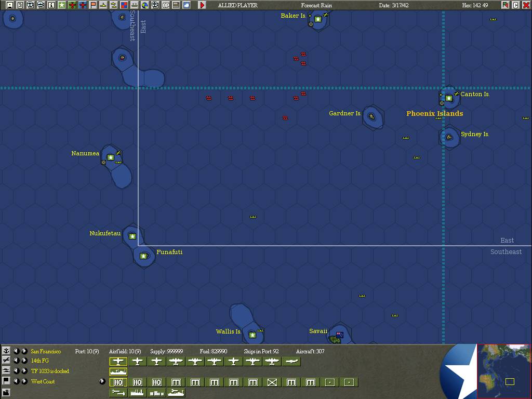Open the 14th FG unit name
Viewport: 532px width, 399px height.
tap(40, 361)
